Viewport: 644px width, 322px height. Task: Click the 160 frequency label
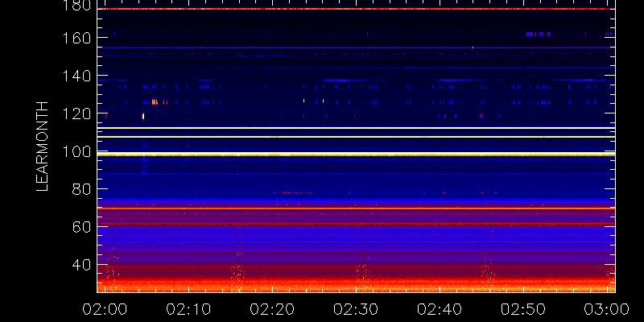[x=77, y=38]
